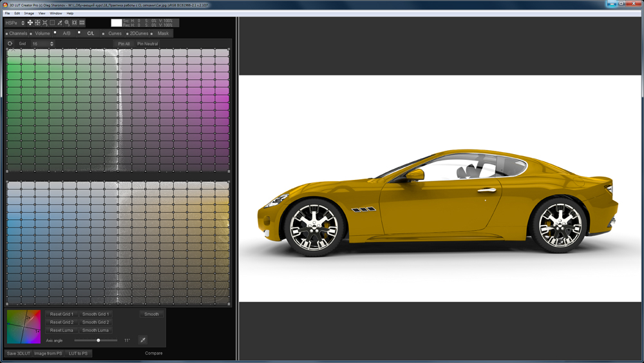This screenshot has height=363, width=644.
Task: Click the white source color swatch
Action: coord(116,23)
